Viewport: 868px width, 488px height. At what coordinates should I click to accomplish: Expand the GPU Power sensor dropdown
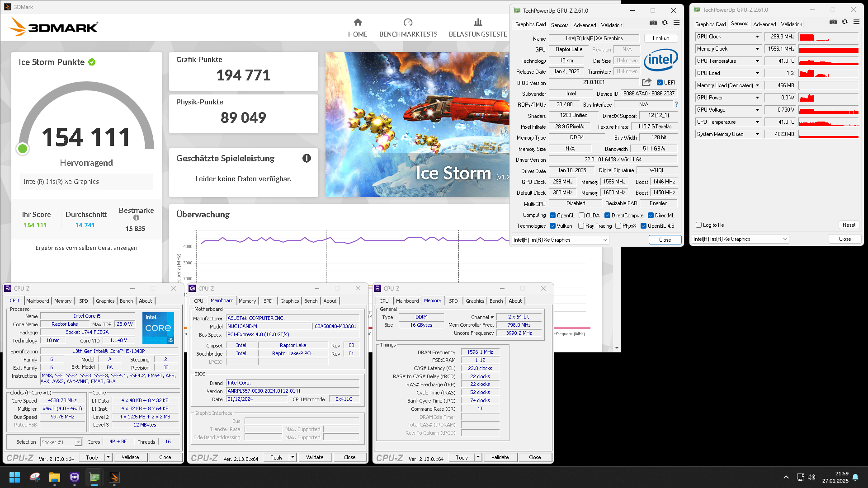click(x=757, y=98)
